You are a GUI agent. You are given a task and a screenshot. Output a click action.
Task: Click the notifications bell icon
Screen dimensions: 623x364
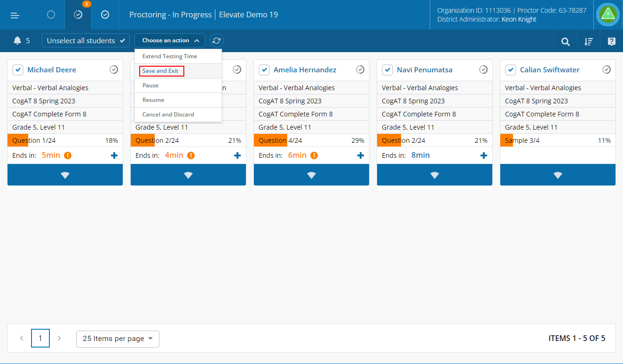[x=17, y=40]
